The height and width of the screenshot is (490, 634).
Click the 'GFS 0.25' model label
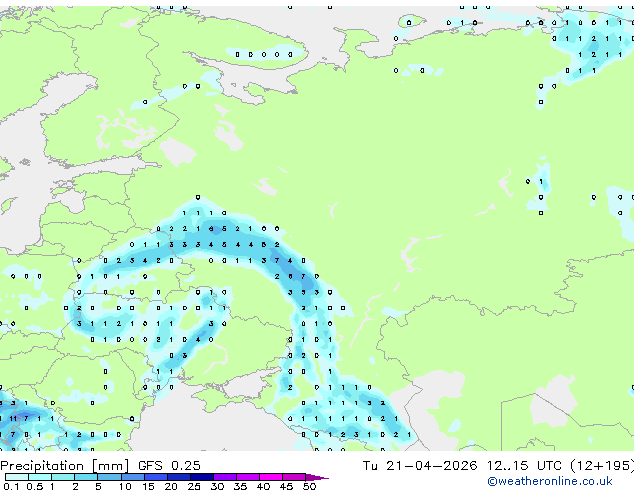point(169,465)
